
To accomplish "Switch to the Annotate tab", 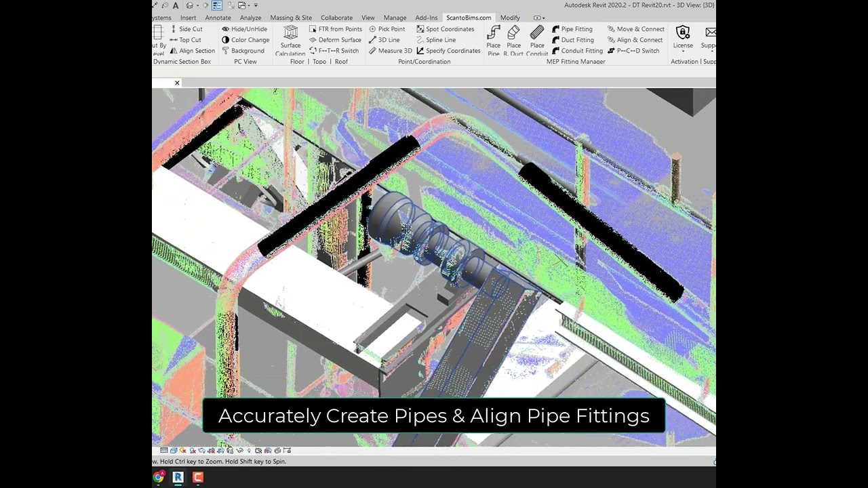I will (x=218, y=18).
